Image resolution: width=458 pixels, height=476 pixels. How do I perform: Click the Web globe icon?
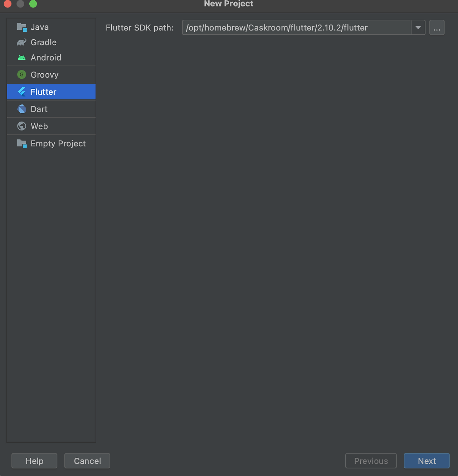pos(22,126)
